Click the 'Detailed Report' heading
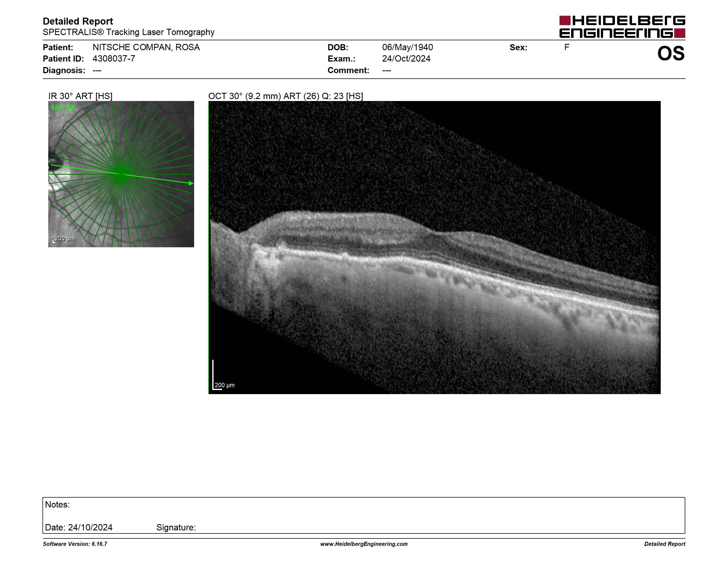Screen dimensions: 728x563 78,21
